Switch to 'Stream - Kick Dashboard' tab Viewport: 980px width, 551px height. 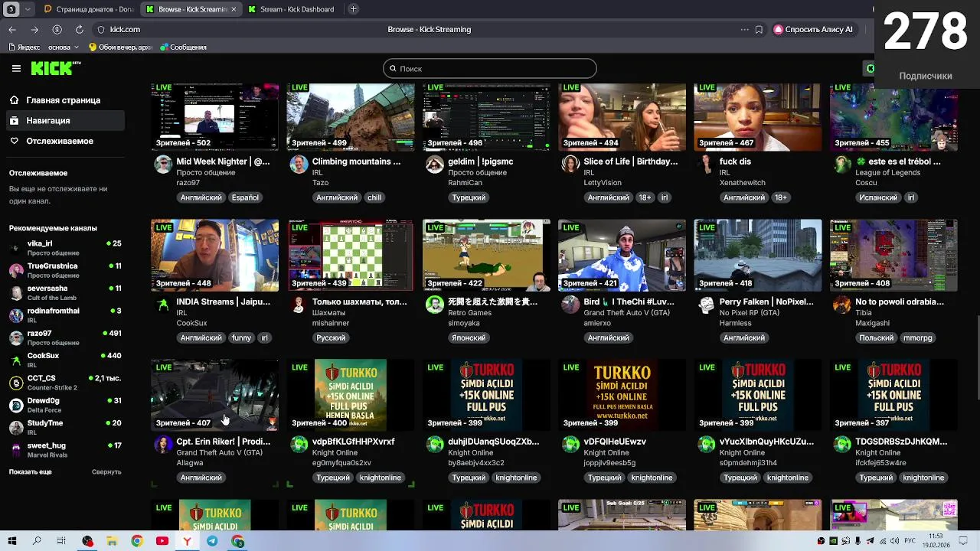[290, 9]
